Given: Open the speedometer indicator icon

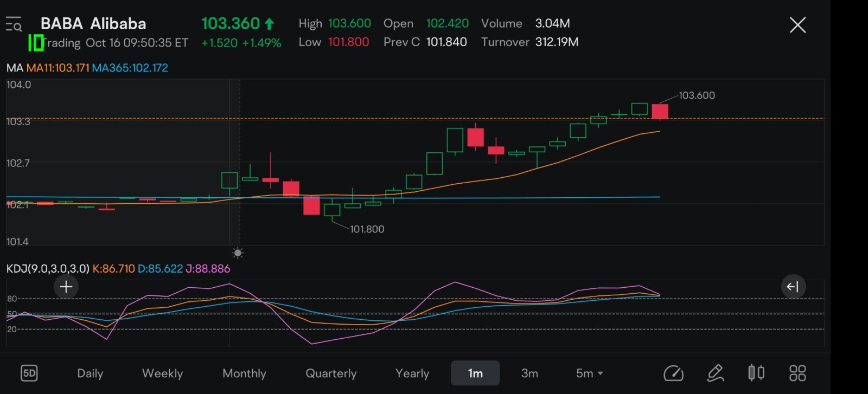Looking at the screenshot, I should click(x=673, y=373).
